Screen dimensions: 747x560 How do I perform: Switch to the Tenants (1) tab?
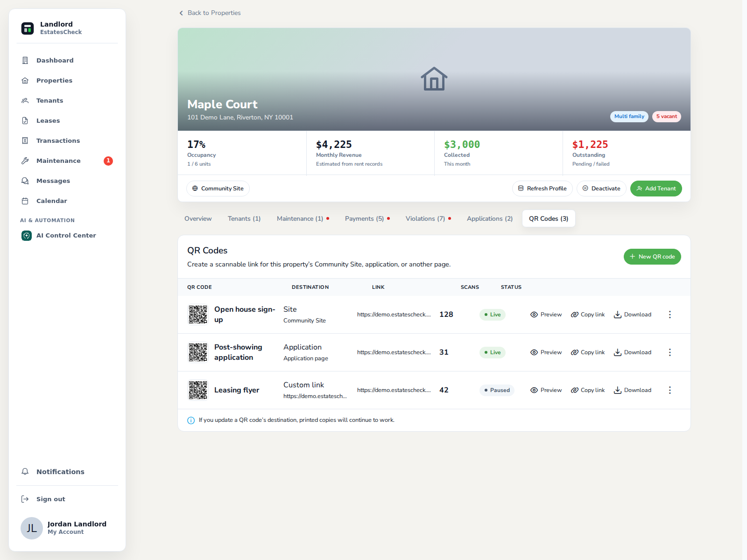coord(244,218)
